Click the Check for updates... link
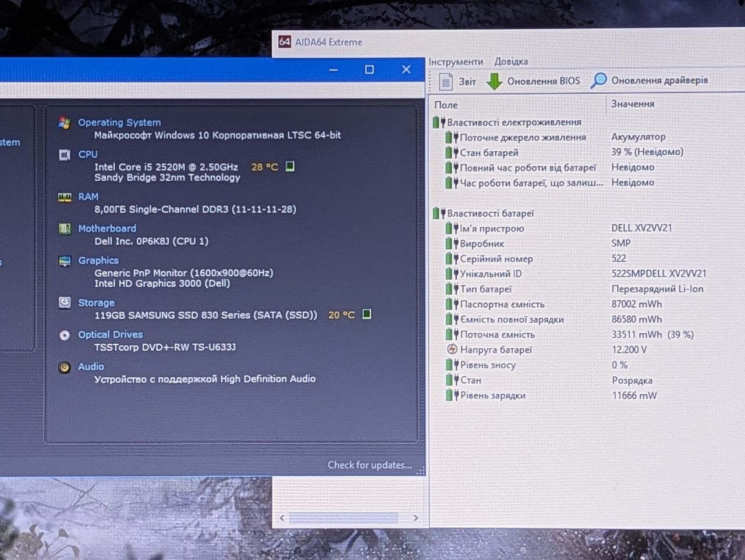Viewport: 745px width, 560px height. (370, 465)
